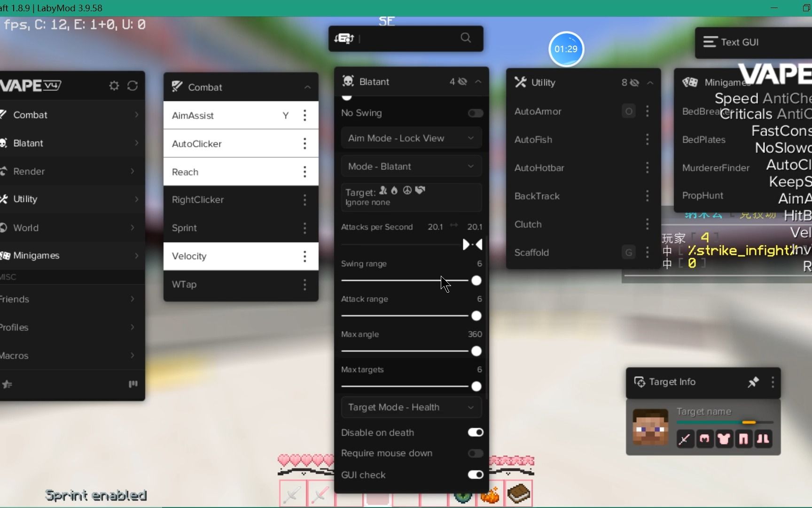This screenshot has width=812, height=508.
Task: Pin the Target Info panel
Action: point(753,382)
